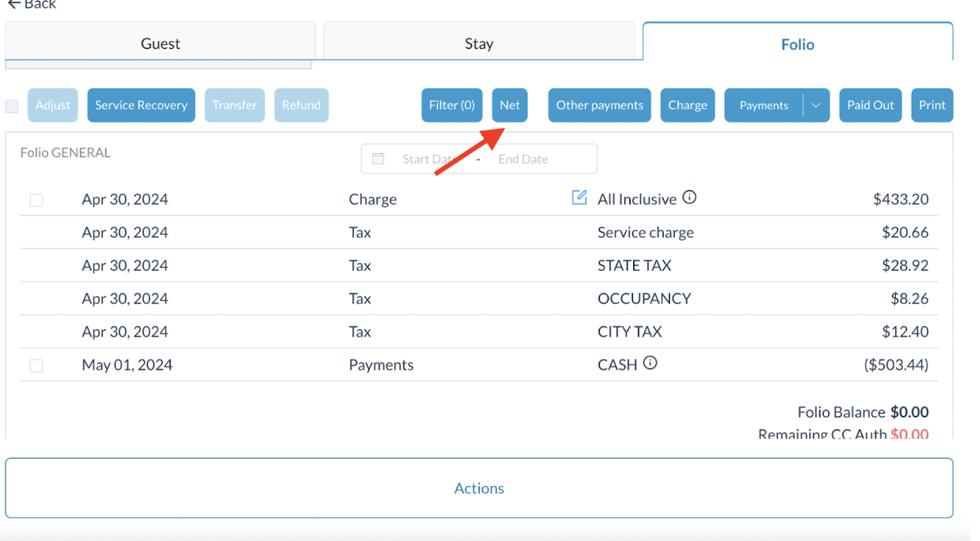Screen dimensions: 980x541
Task: Open the Folio tab
Action: pyautogui.click(x=798, y=45)
